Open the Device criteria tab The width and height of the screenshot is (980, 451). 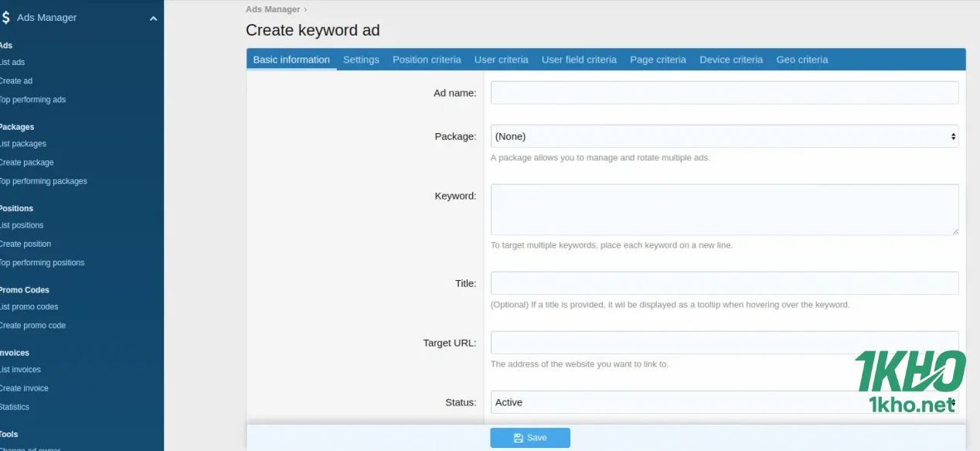pyautogui.click(x=730, y=60)
